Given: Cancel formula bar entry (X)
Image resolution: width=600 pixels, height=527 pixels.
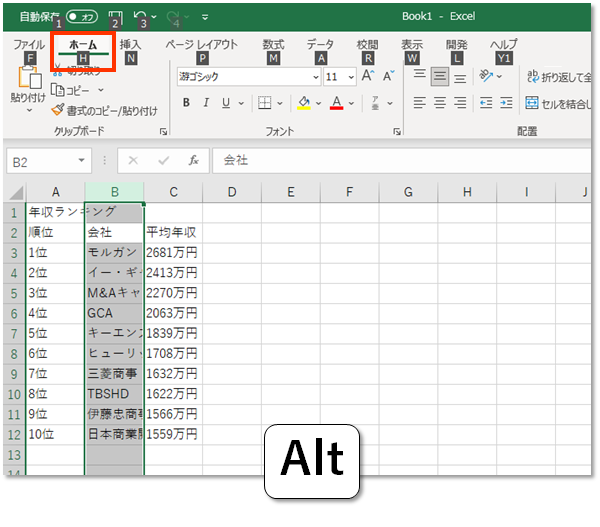Looking at the screenshot, I should [x=133, y=161].
